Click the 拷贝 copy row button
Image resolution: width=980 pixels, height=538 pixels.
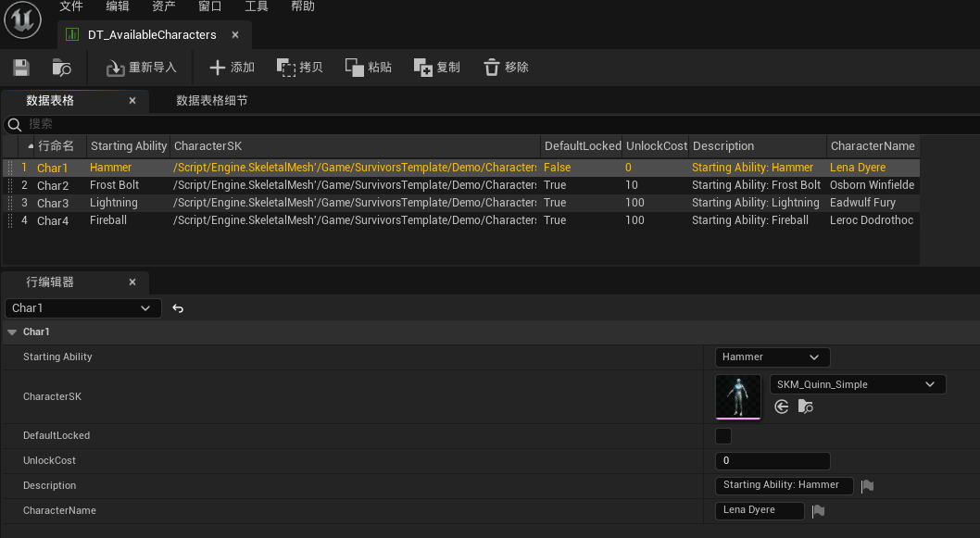[x=300, y=68]
